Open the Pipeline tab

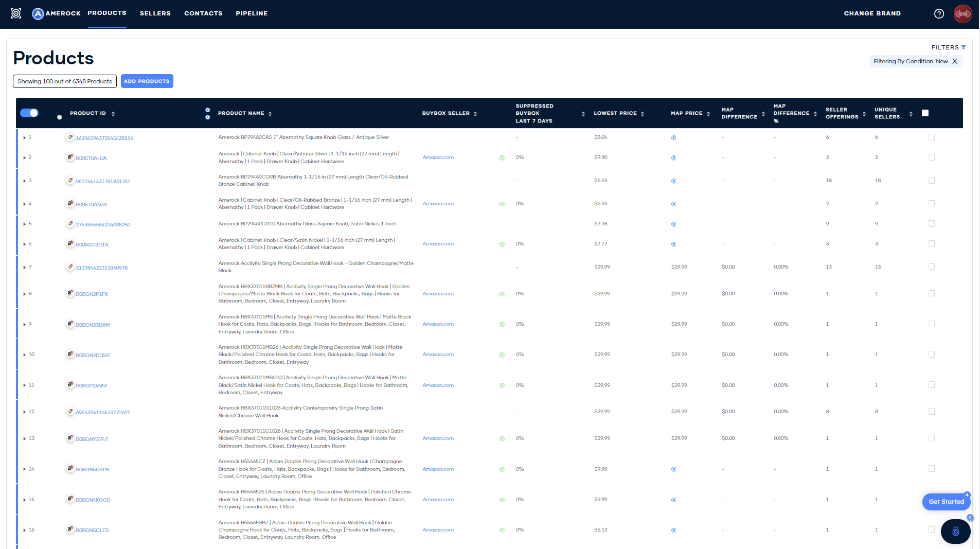(252, 13)
